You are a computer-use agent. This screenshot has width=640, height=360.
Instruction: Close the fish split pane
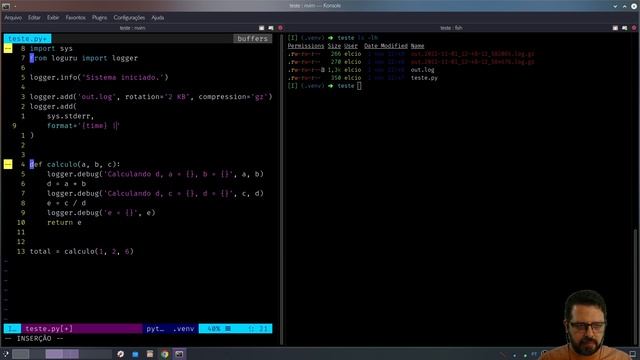pyautogui.click(x=634, y=28)
